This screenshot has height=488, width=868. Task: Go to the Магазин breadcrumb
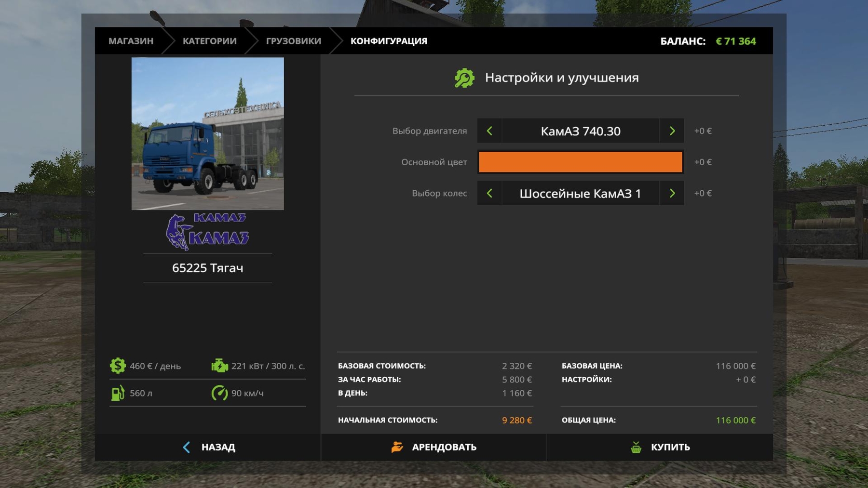(131, 41)
